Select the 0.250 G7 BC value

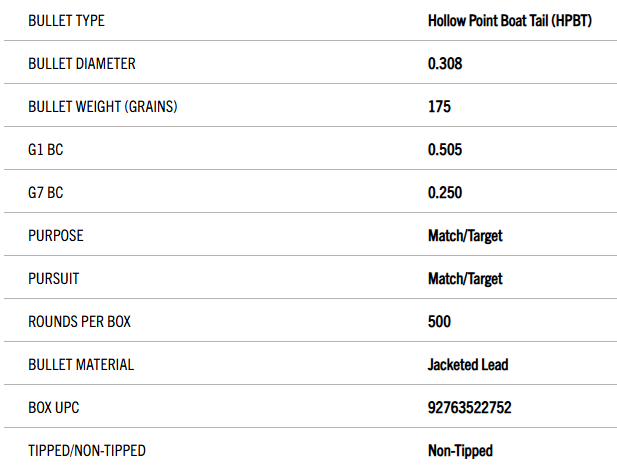point(445,192)
